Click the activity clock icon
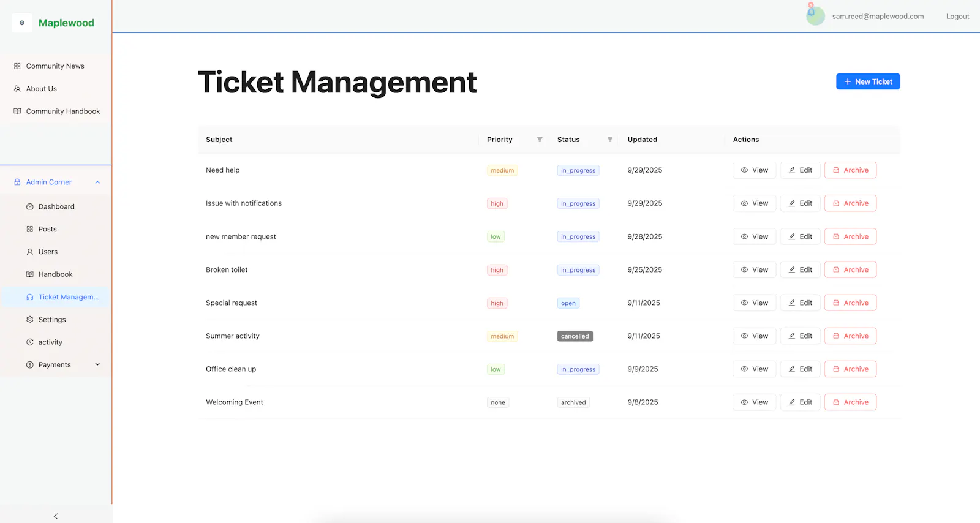 (29, 343)
